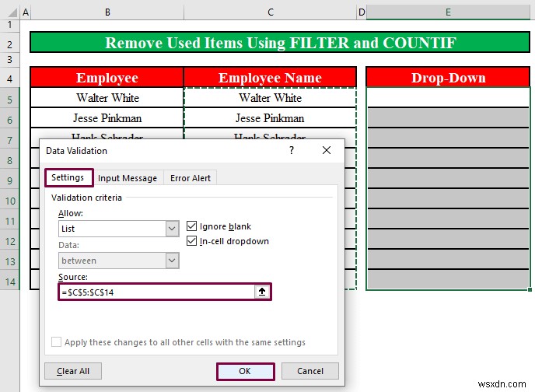
Task: Click the Employee Name header cell
Action: coord(270,78)
